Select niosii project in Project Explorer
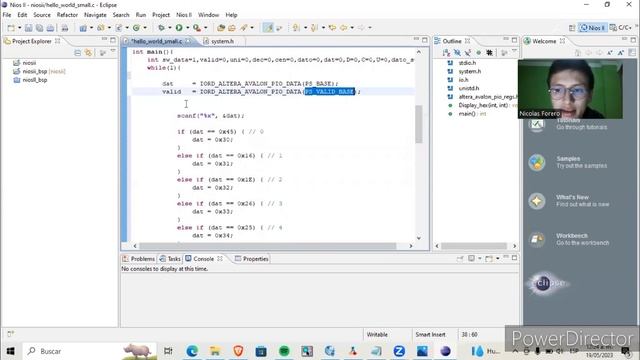Image resolution: width=640 pixels, height=360 pixels. coord(29,63)
